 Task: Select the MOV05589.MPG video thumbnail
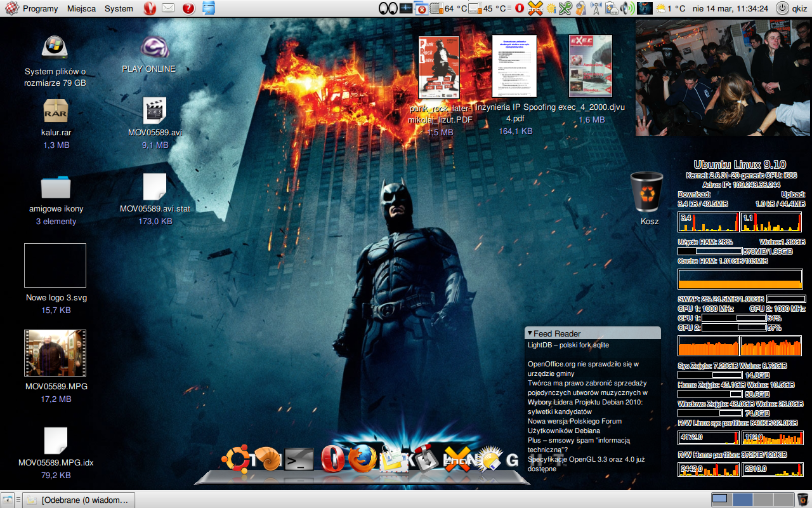point(55,353)
